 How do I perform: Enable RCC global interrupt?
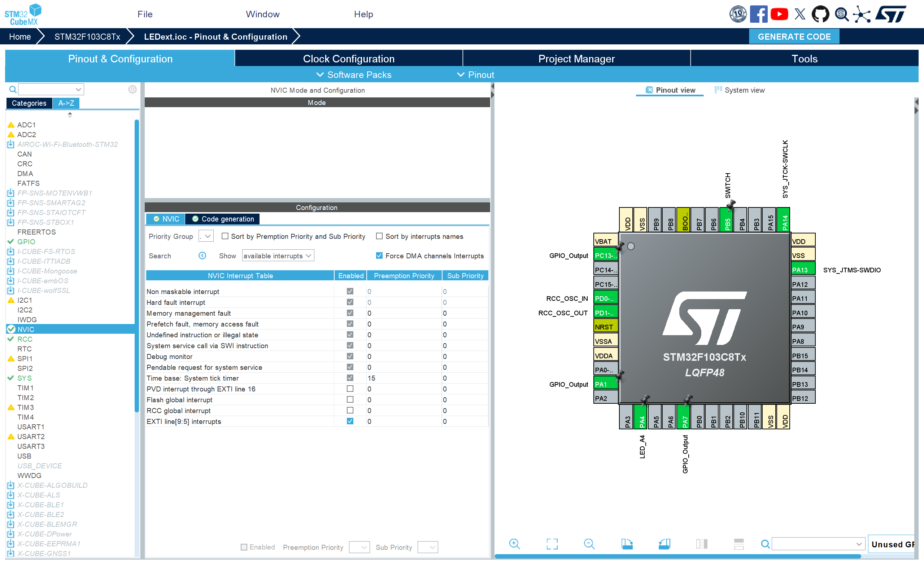350,411
